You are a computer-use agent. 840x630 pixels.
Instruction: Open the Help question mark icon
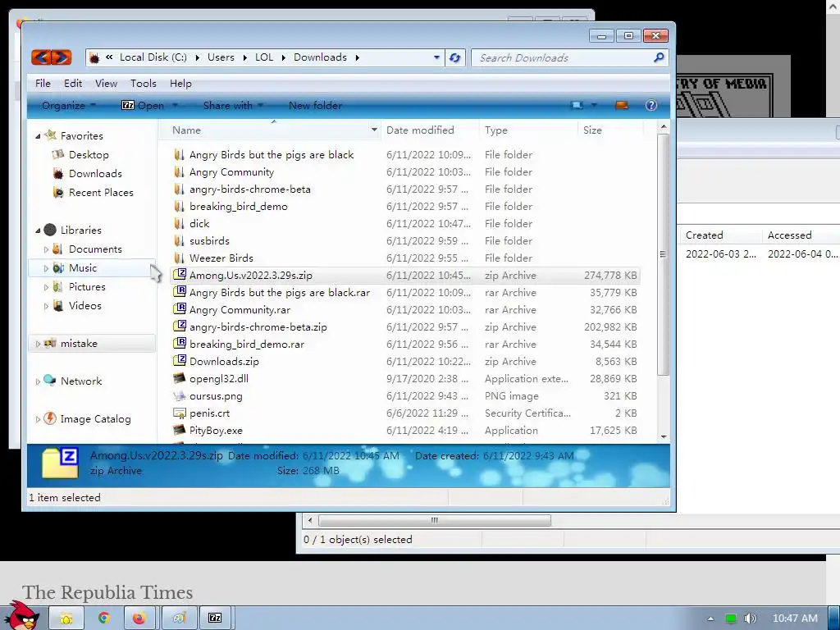(x=651, y=105)
